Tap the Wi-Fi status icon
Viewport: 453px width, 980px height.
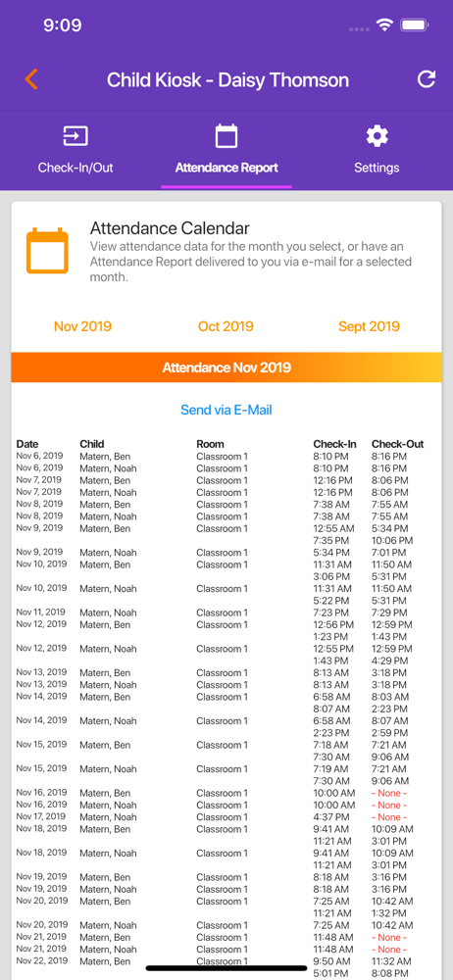coord(384,25)
